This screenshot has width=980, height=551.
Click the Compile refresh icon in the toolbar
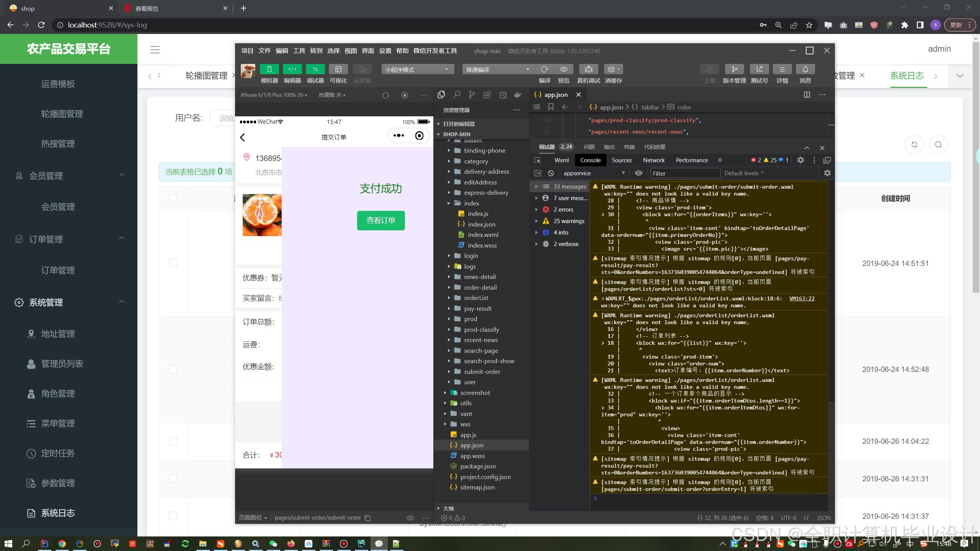click(544, 69)
